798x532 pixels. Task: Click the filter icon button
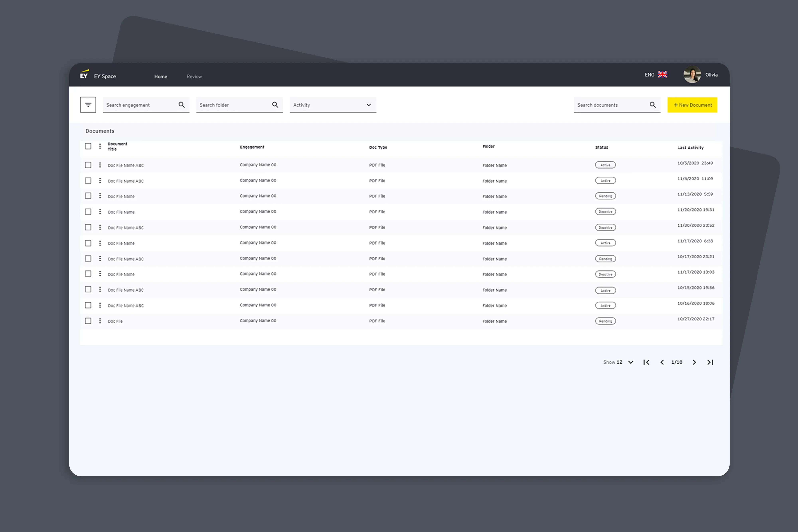[x=88, y=105]
